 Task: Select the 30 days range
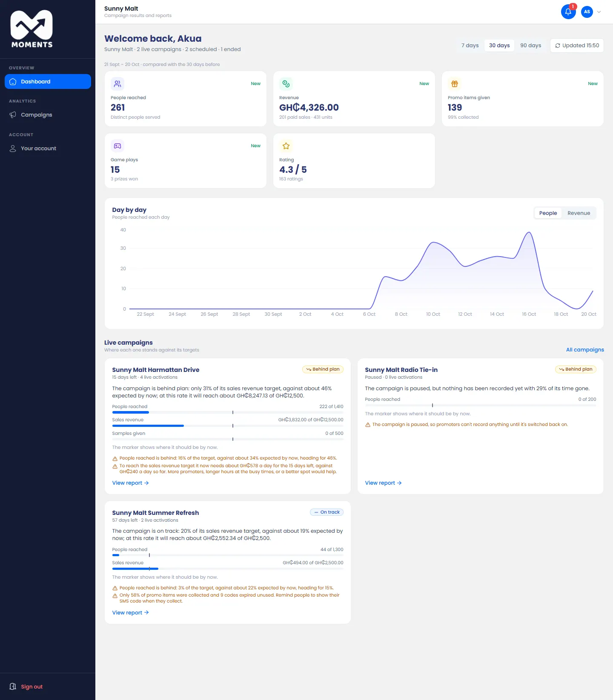pos(499,46)
